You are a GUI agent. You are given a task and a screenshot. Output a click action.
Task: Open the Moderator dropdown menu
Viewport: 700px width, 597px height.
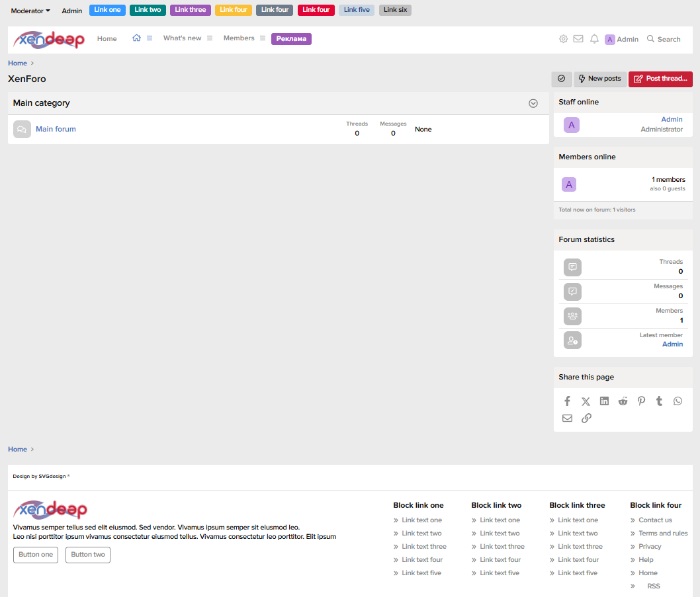coord(30,11)
